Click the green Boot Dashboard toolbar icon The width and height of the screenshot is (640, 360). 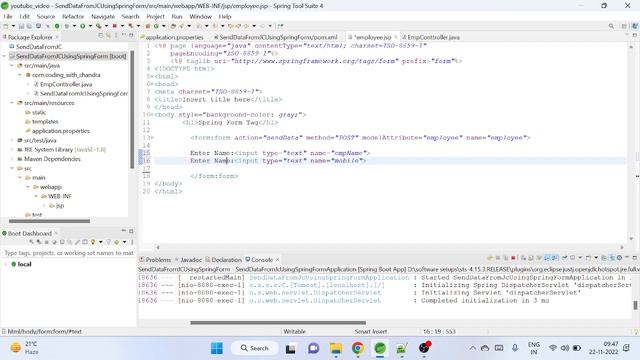[x=57, y=26]
